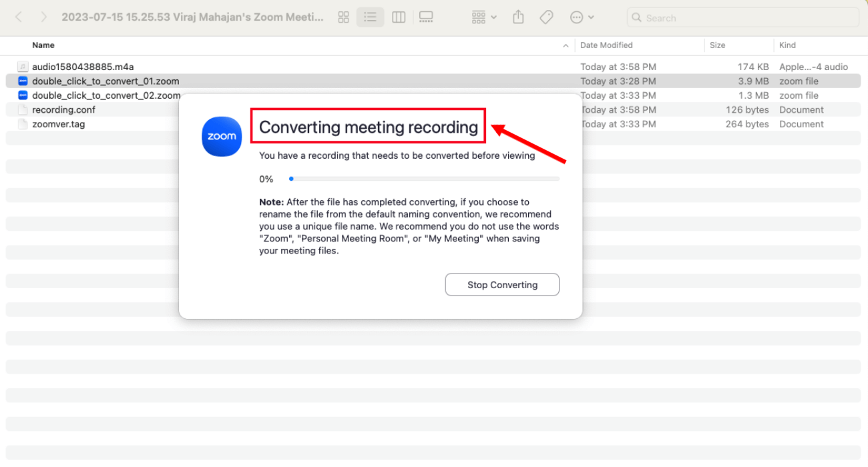Image resolution: width=868 pixels, height=467 pixels.
Task: Click the document icon for zoomver.tag
Action: (22, 124)
